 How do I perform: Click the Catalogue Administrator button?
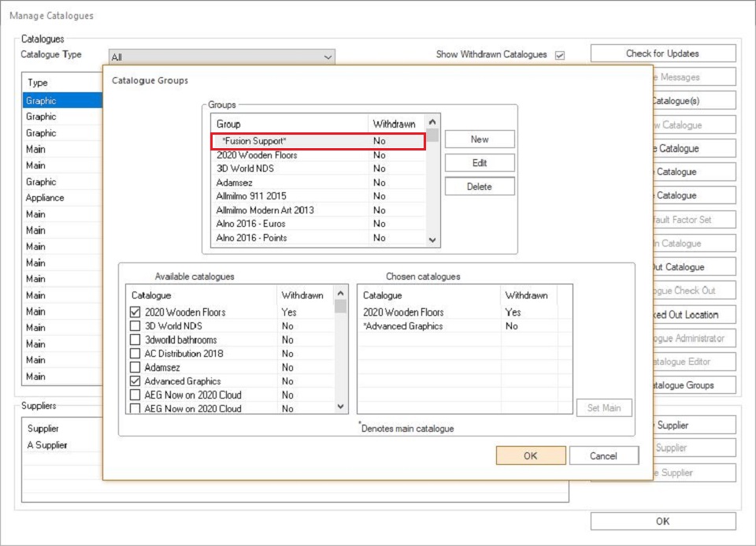695,338
